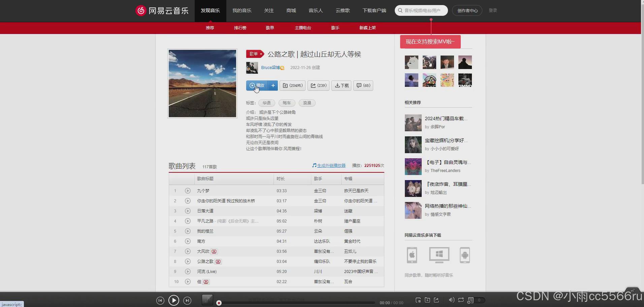The width and height of the screenshot is (644, 307).
Task: Click the playlist cover road image
Action: [x=202, y=83]
